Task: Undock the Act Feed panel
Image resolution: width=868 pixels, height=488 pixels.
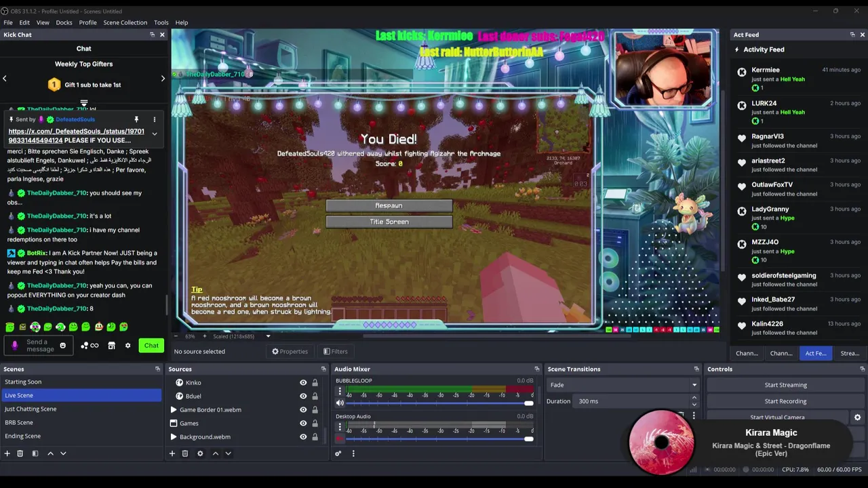Action: coord(852,35)
